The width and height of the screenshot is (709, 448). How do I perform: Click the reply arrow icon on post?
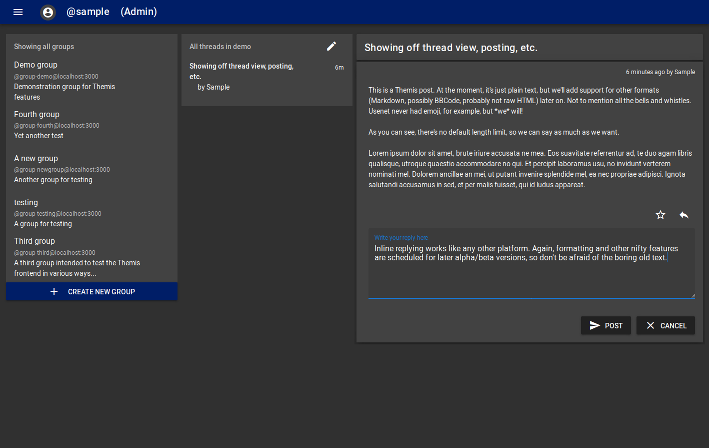coord(684,215)
